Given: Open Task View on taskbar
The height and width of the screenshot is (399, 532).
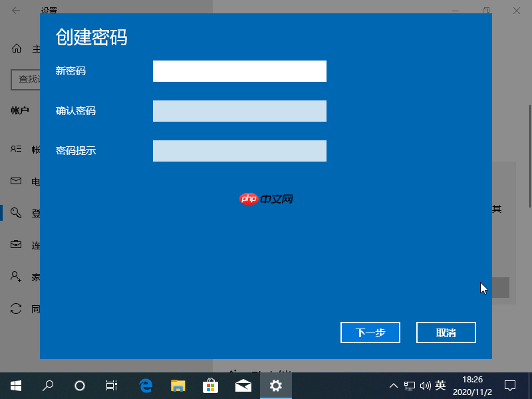Looking at the screenshot, I should coord(111,385).
